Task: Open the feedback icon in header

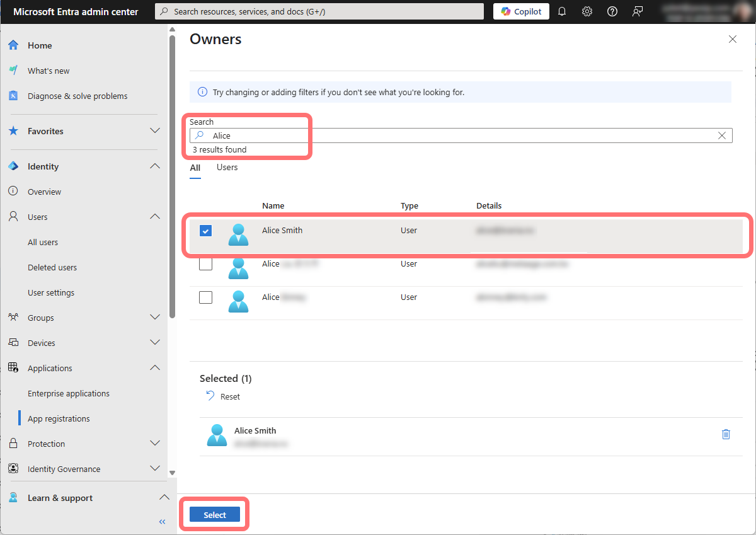Action: coord(638,11)
